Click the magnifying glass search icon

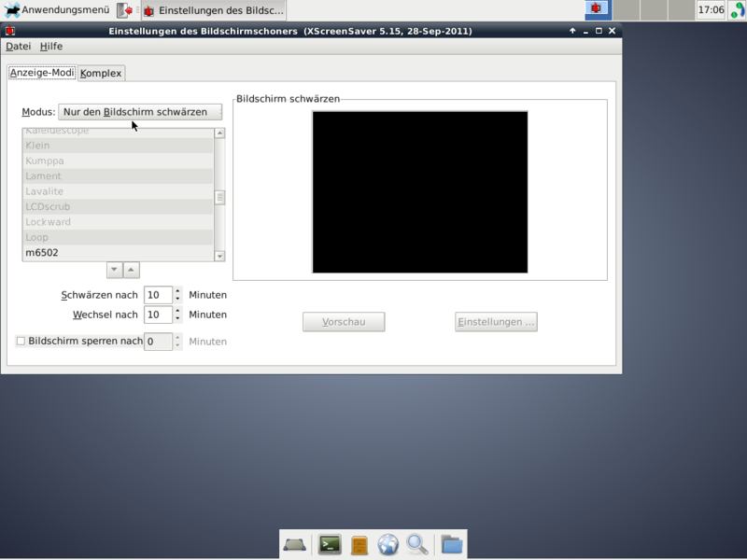(x=417, y=544)
